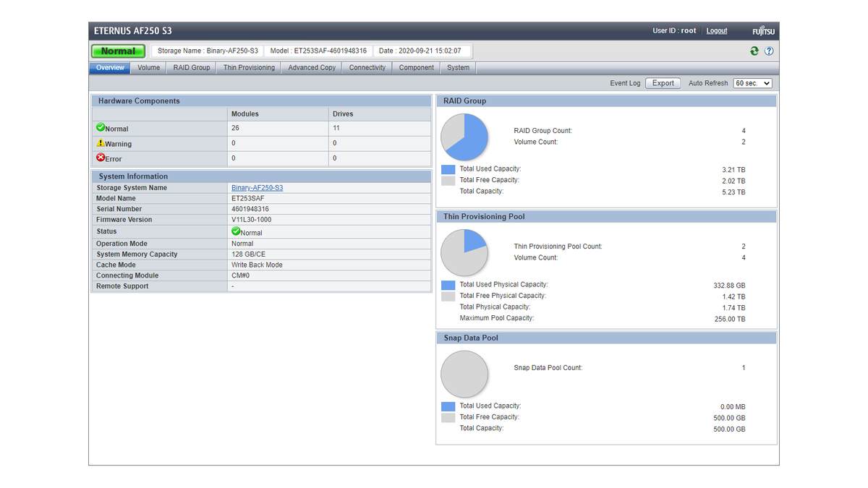Open the Advanced Copy tab

[x=311, y=67]
